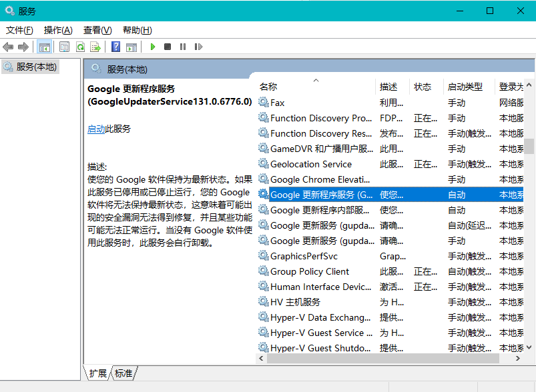
Task: Click the gear icon of GameDVR service row
Action: point(263,148)
